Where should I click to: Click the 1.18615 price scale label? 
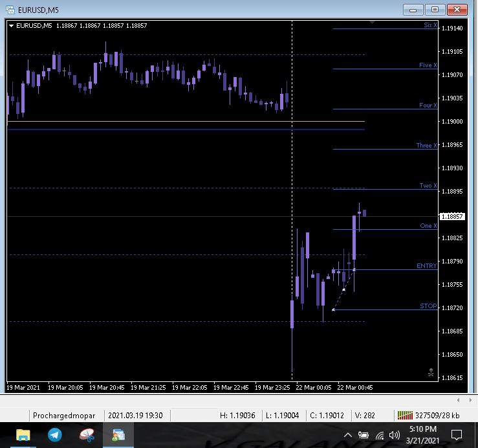[452, 378]
